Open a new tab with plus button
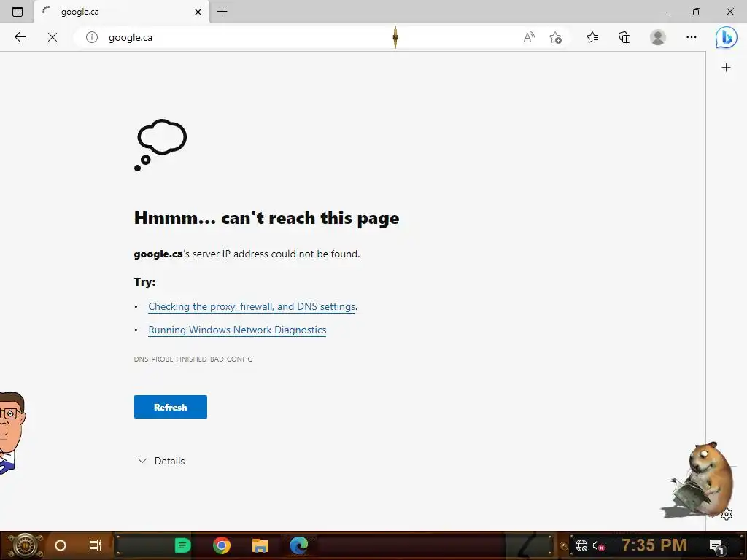The image size is (747, 560). coord(222,12)
